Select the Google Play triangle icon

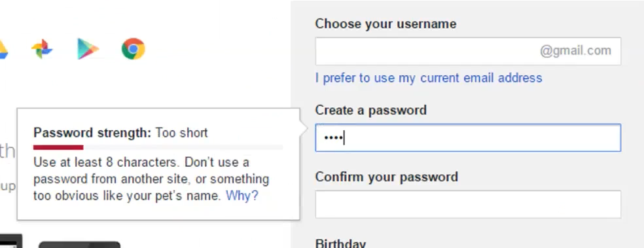click(x=88, y=49)
